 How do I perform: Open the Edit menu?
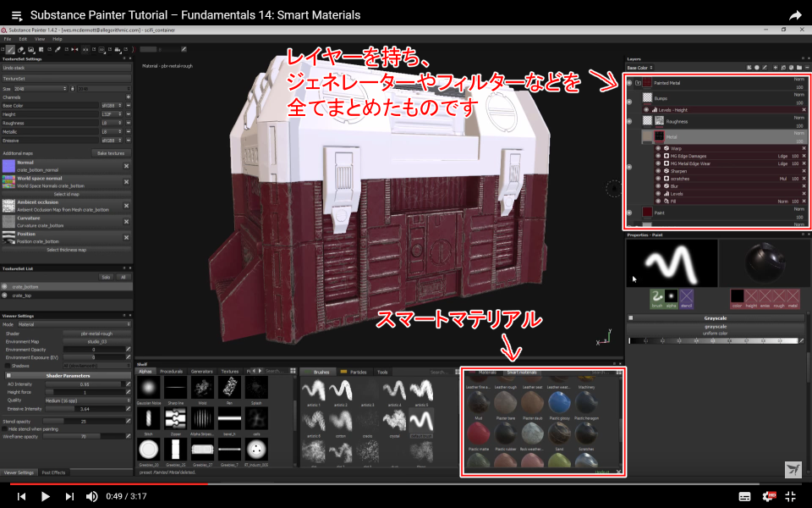tap(23, 39)
